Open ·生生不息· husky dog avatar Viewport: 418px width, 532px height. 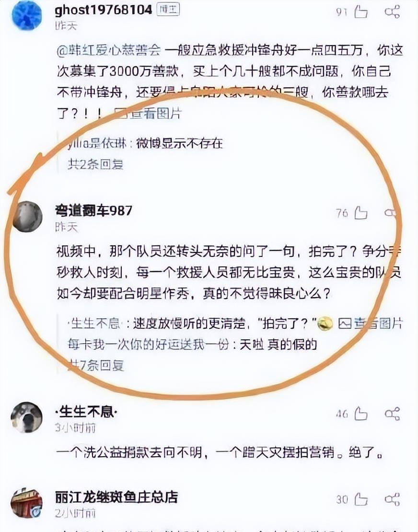[x=27, y=417]
